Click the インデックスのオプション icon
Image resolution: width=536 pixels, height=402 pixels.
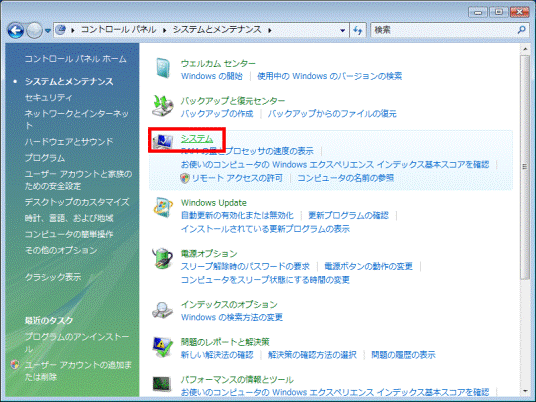162,310
